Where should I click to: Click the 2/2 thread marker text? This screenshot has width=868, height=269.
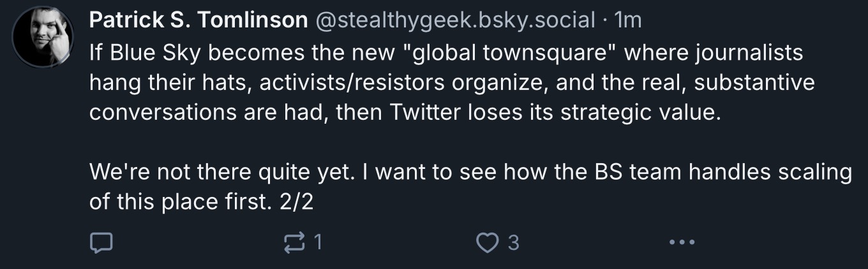click(297, 202)
